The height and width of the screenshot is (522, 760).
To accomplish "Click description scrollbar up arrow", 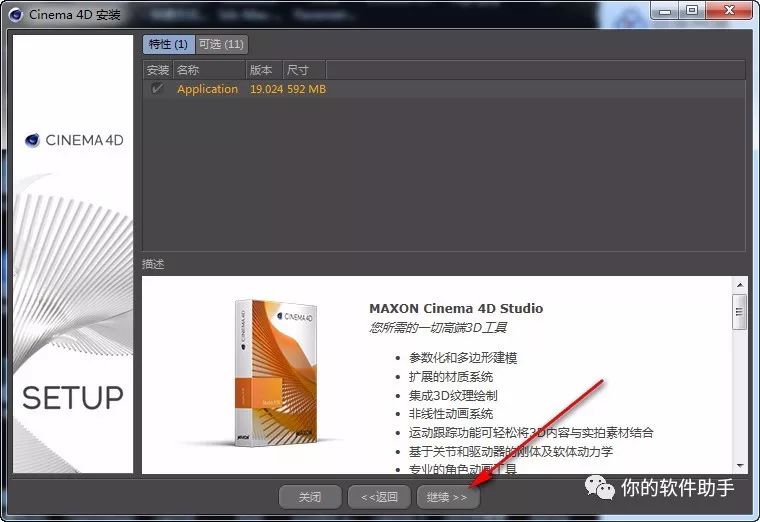I will click(x=740, y=285).
